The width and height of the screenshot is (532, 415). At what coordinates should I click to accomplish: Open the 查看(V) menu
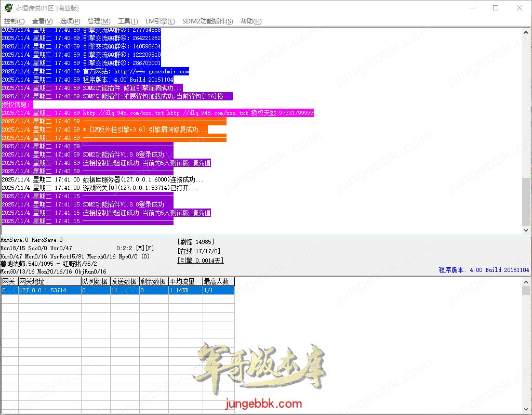pos(42,21)
